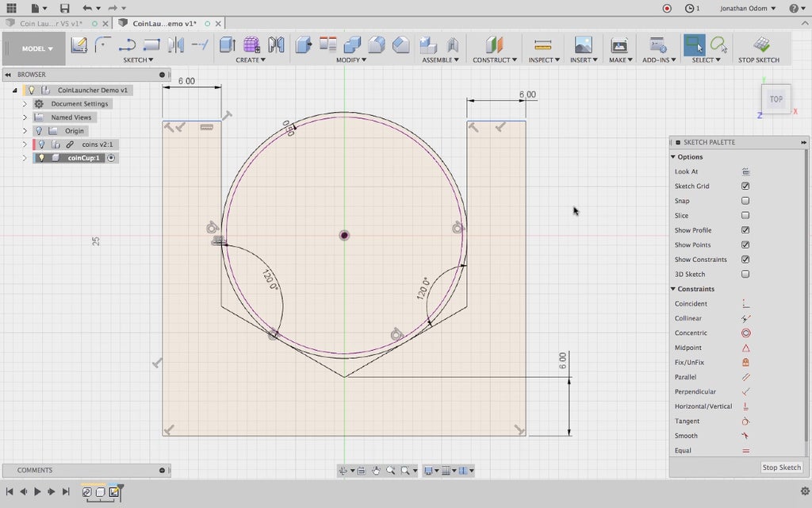Toggle visibility lightbulb for Origin folder
The height and width of the screenshot is (508, 812).
[x=38, y=131]
